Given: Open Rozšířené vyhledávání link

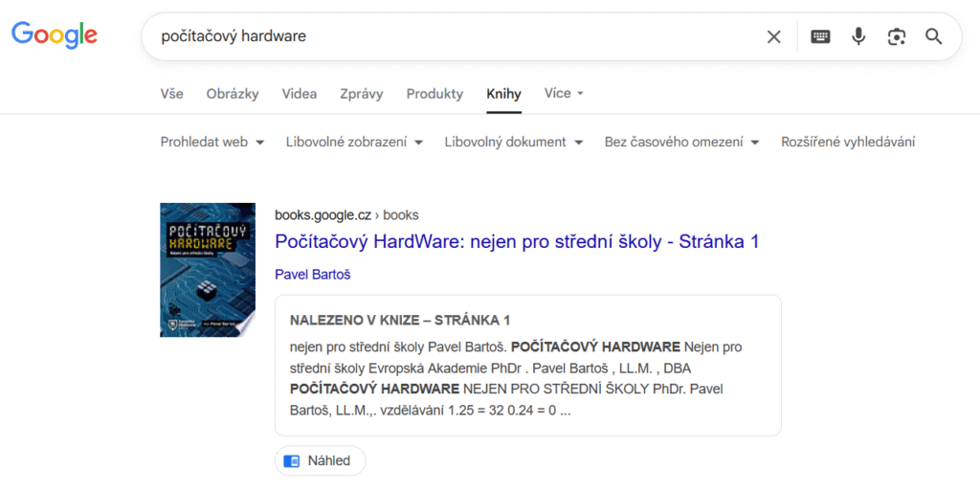Looking at the screenshot, I should pos(848,142).
